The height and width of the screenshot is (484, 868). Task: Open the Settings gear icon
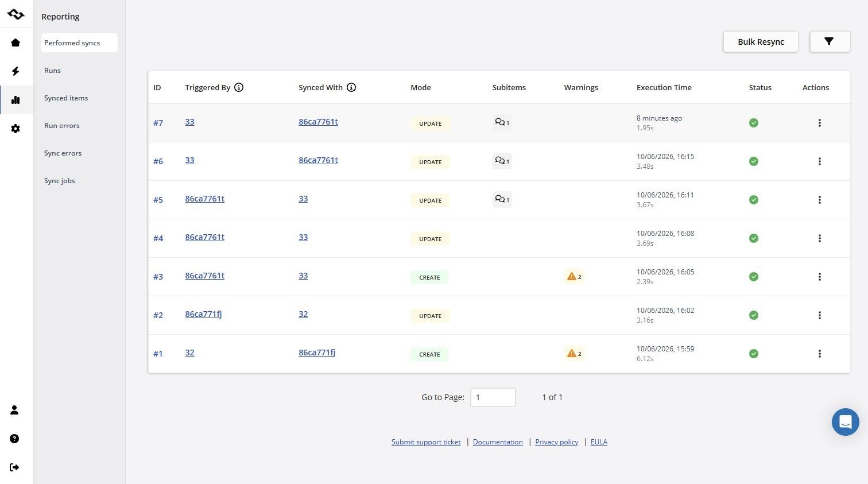15,129
